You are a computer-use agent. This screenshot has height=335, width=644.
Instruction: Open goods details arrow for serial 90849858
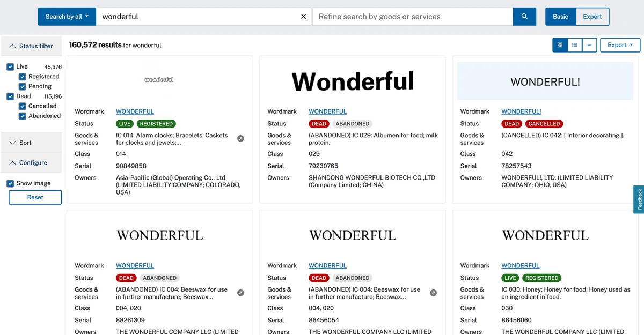click(241, 138)
